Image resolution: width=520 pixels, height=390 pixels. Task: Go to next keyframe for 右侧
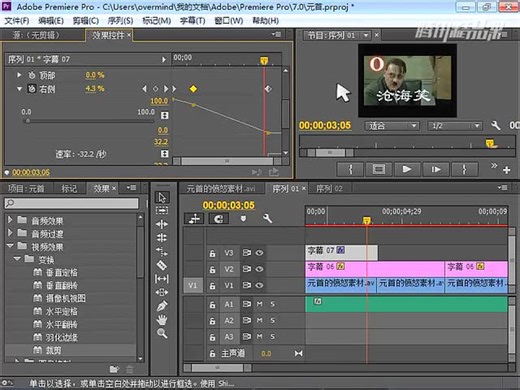166,89
